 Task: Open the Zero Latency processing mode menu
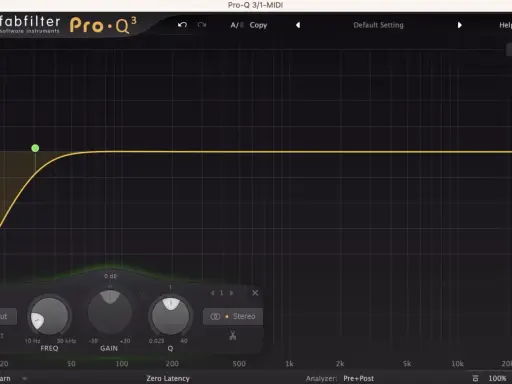coord(168,378)
